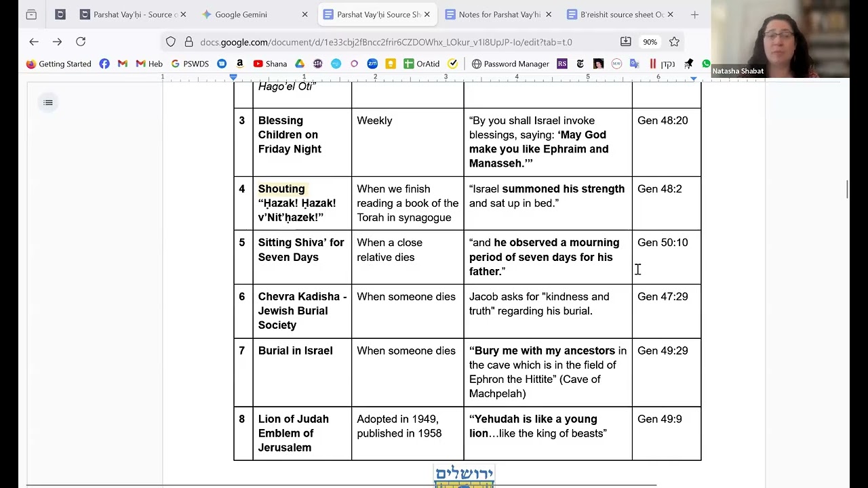Close the B'reishit source sheet tab

pos(671,14)
